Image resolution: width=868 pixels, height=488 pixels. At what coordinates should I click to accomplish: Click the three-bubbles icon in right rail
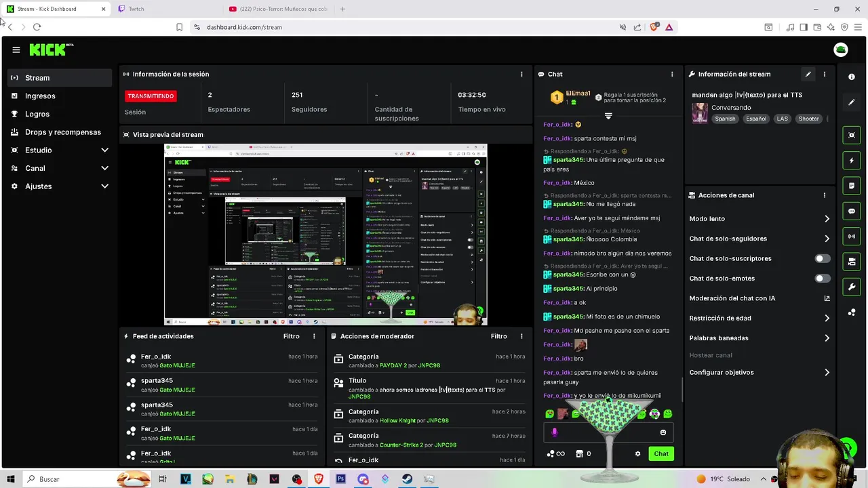852,312
